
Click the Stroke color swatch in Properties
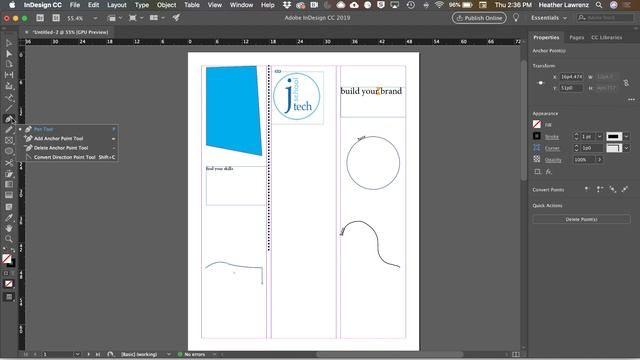(x=537, y=136)
